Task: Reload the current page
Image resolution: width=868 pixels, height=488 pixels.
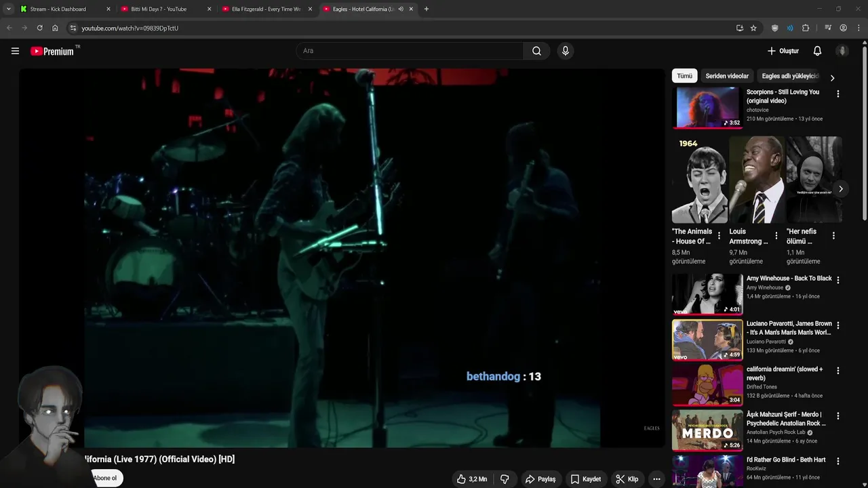Action: click(39, 28)
